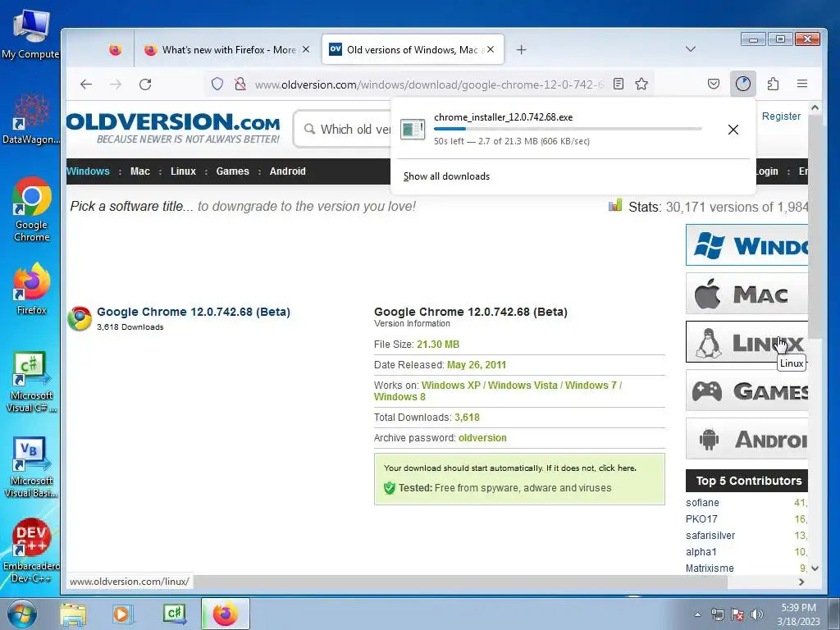
Task: Click the 'click here' download link
Action: [x=617, y=468]
